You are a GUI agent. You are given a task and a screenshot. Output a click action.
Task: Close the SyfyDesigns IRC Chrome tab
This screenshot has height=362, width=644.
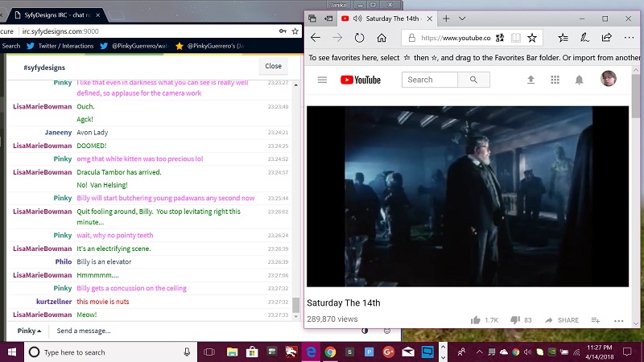coord(97,15)
